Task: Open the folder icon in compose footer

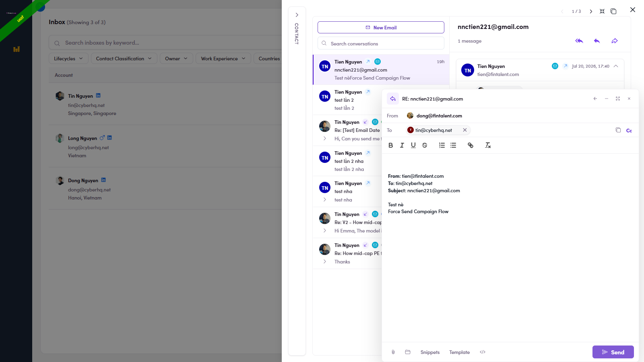Action: point(408,352)
